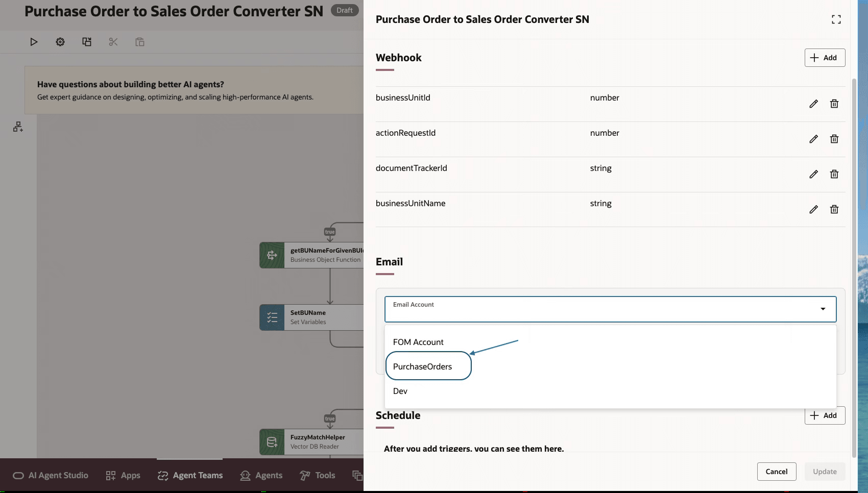Screen dimensions: 868x493
Task: Expand panel to full screen
Action: tap(836, 19)
